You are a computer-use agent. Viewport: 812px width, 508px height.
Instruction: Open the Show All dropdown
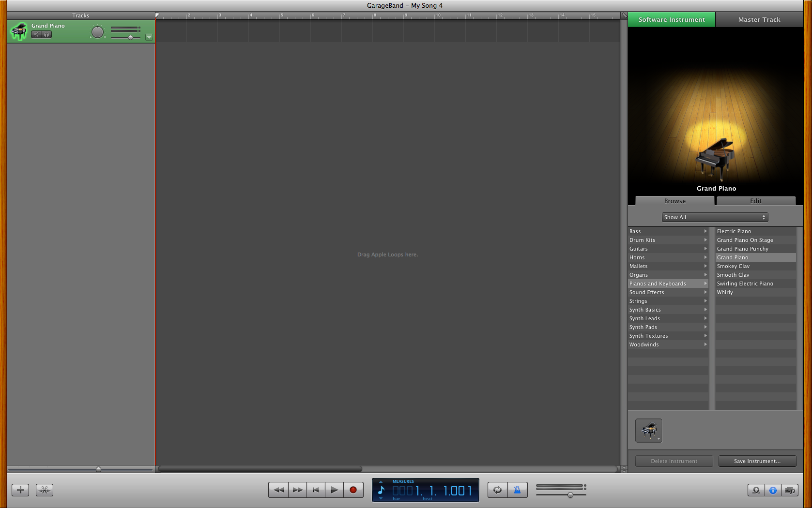coord(715,217)
